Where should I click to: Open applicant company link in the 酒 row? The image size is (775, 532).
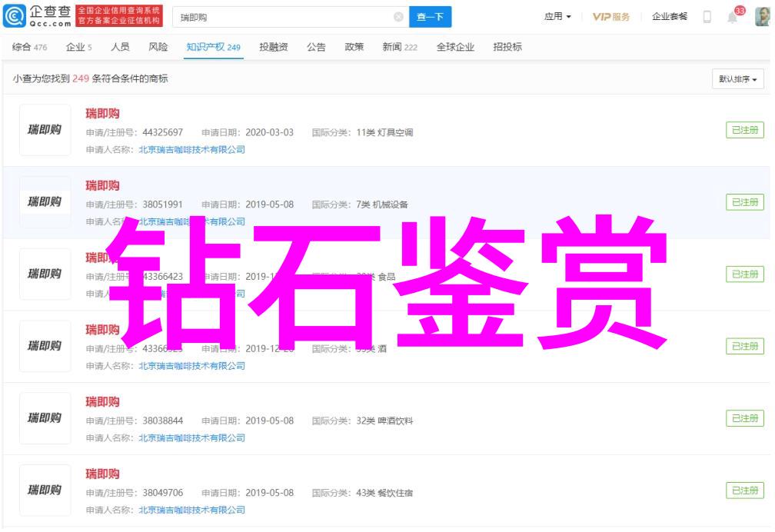pos(191,366)
